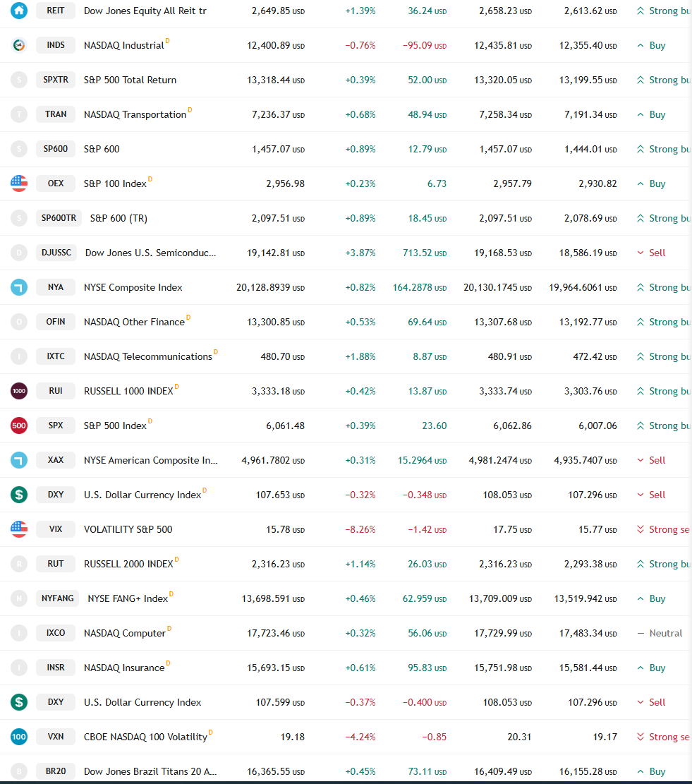Click the NYA blue logo icon
The width and height of the screenshot is (692, 784).
tap(19, 287)
